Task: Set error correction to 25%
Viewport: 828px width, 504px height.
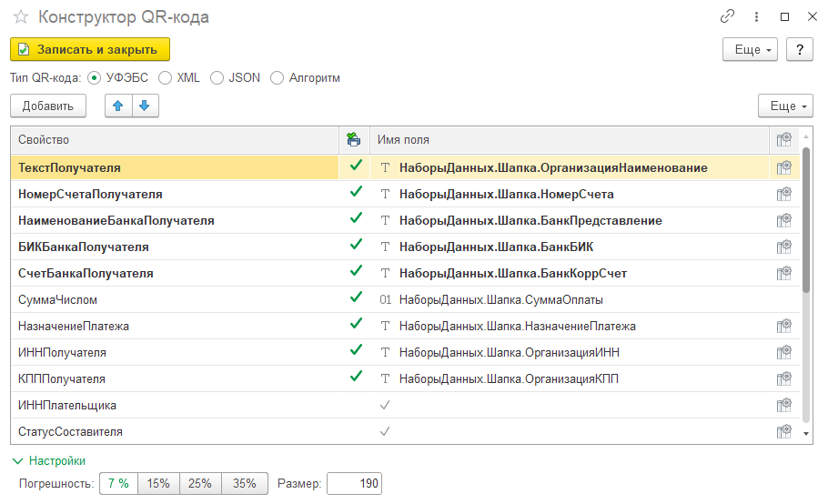Action: click(200, 483)
